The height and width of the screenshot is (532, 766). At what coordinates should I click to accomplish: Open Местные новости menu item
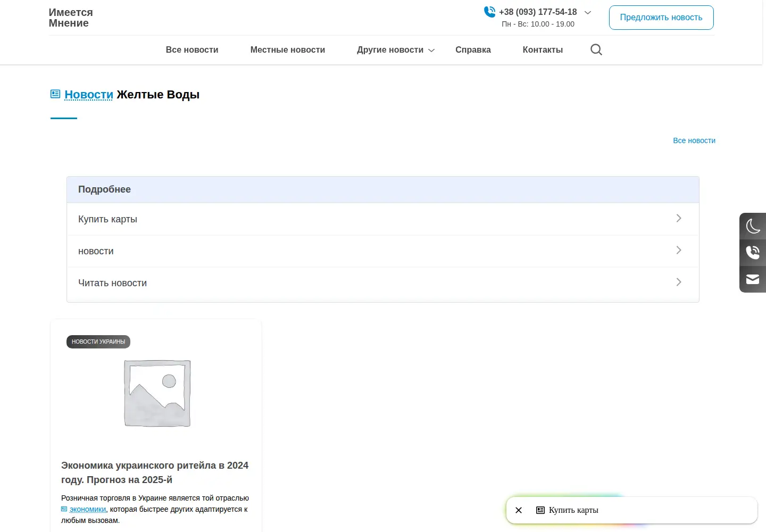pyautogui.click(x=288, y=49)
